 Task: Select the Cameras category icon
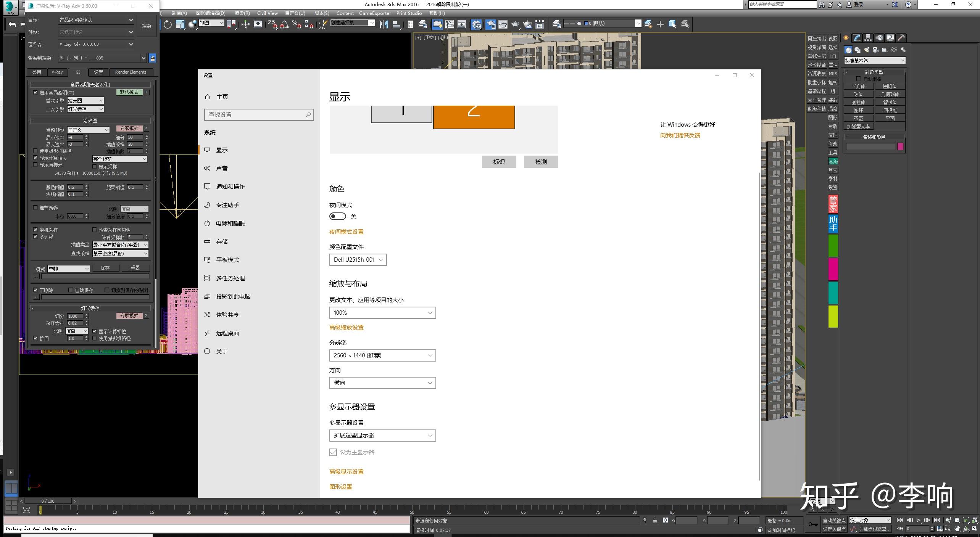[x=876, y=50]
